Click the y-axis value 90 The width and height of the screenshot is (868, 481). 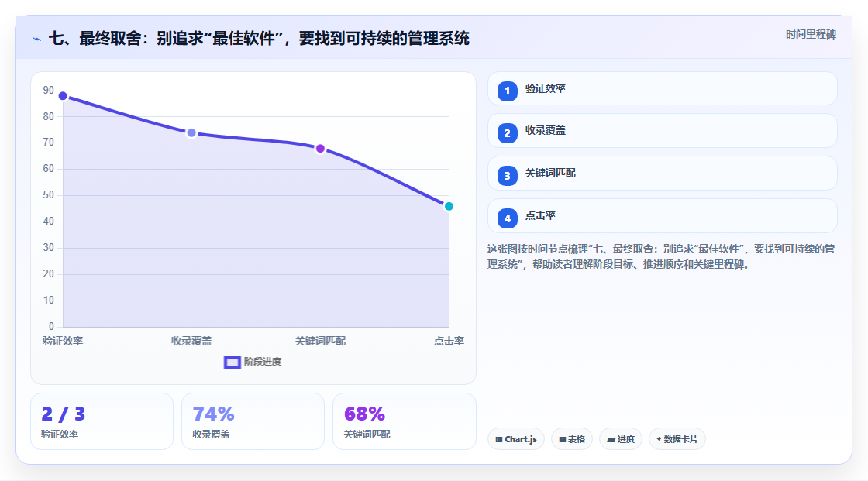(x=49, y=90)
